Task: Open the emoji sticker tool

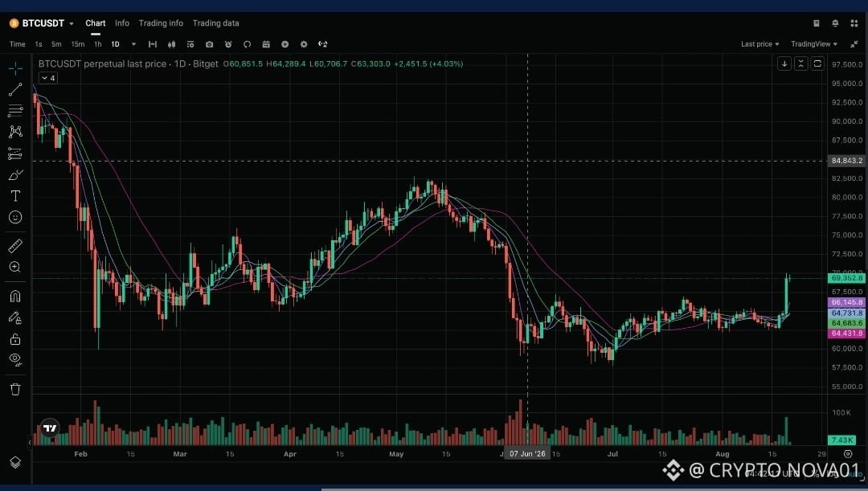Action: 15,217
